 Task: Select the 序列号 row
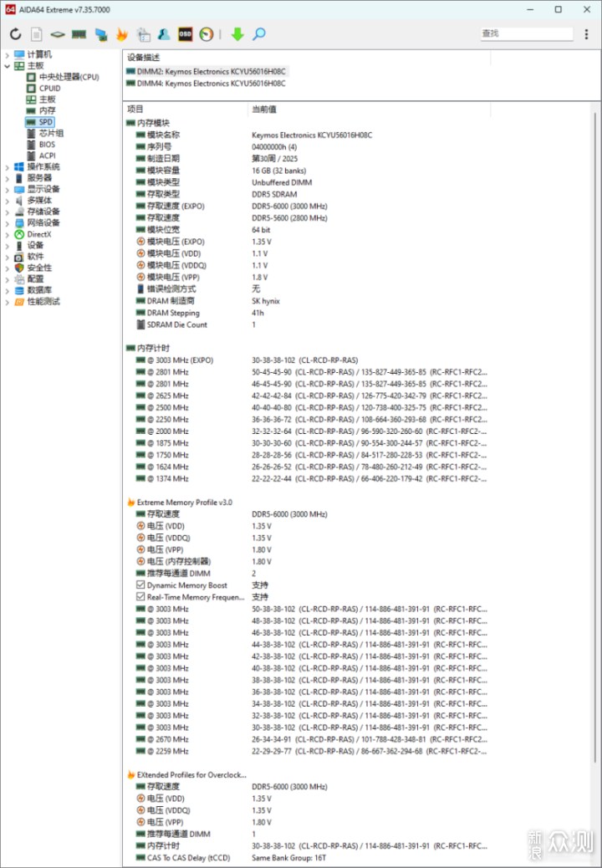coord(217,146)
